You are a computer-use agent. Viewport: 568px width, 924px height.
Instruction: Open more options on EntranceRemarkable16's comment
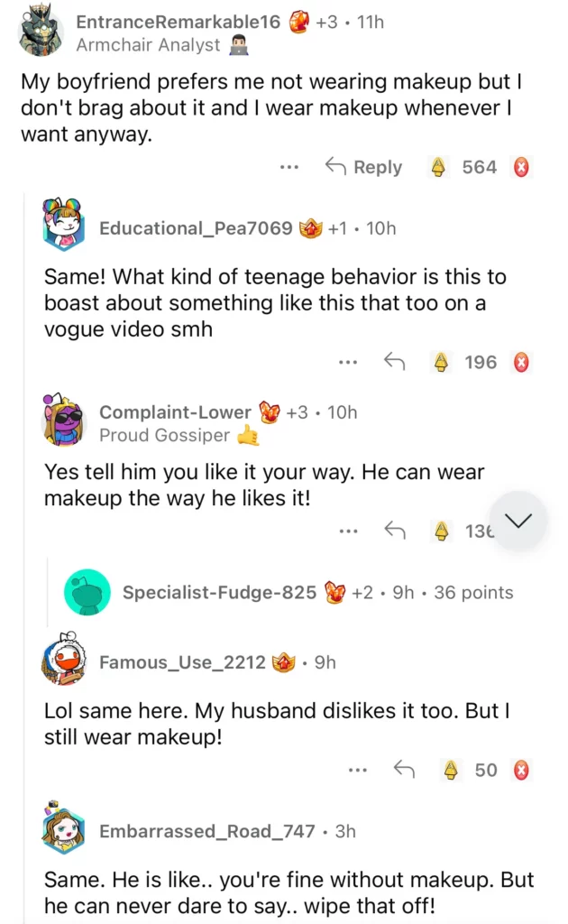pyautogui.click(x=289, y=167)
